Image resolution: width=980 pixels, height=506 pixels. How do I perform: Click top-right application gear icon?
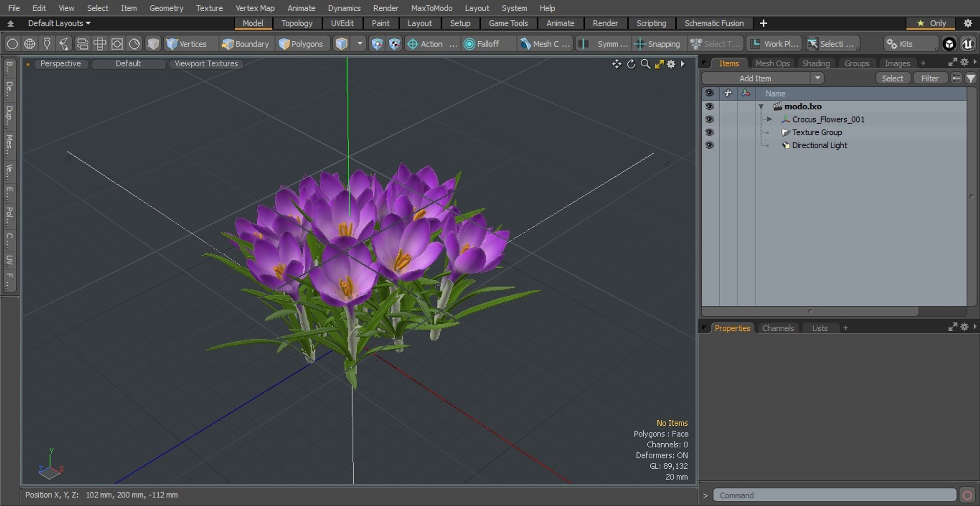(x=968, y=23)
